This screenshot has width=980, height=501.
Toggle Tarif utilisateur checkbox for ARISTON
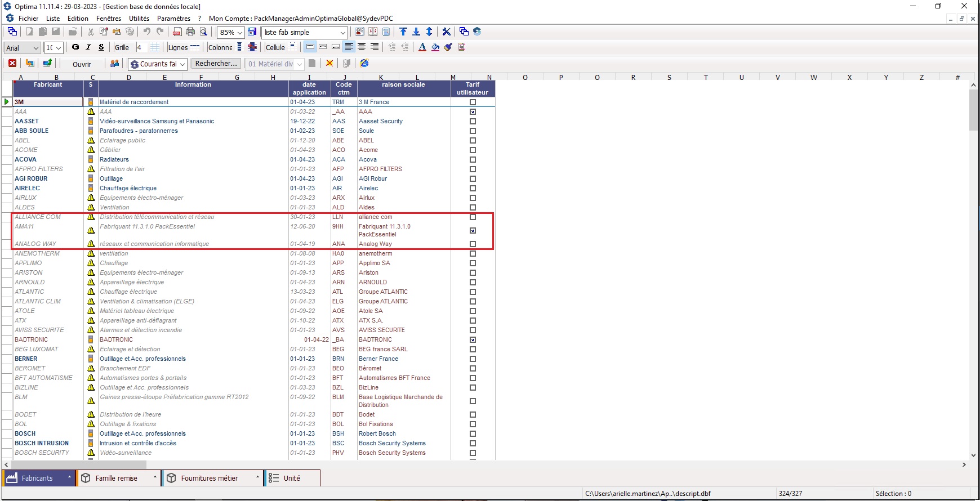473,273
